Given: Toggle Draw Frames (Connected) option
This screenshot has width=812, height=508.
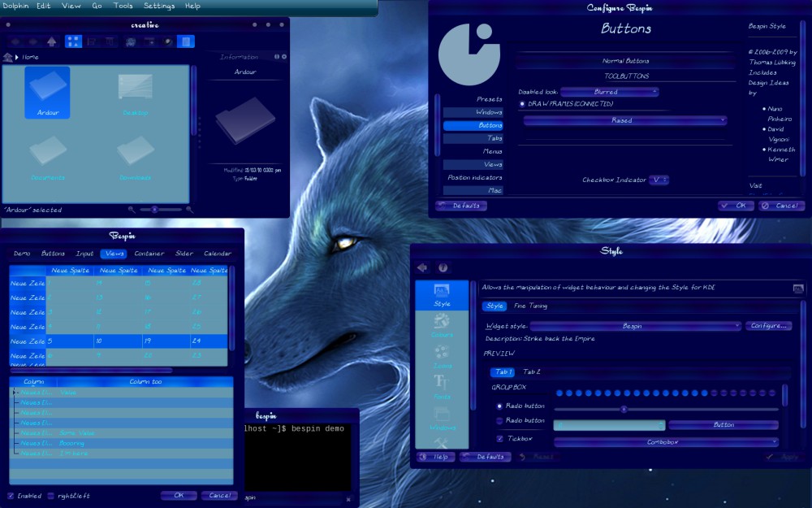Looking at the screenshot, I should (522, 104).
